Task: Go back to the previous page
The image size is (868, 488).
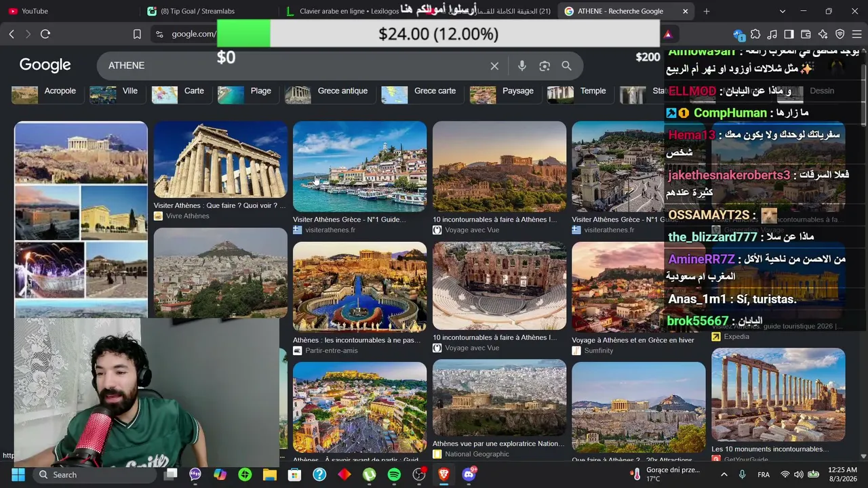Action: click(x=12, y=34)
